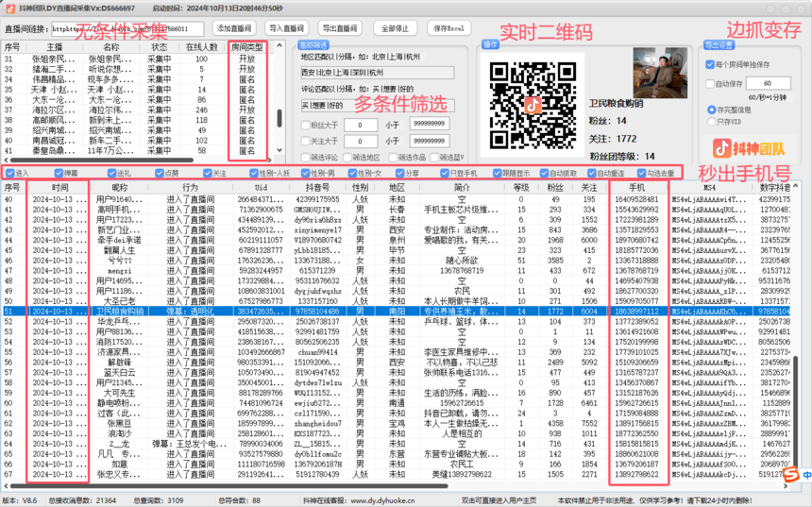Toggle the 勾选去重 checkbox
Viewport: 812px width, 507px height.
coord(642,173)
